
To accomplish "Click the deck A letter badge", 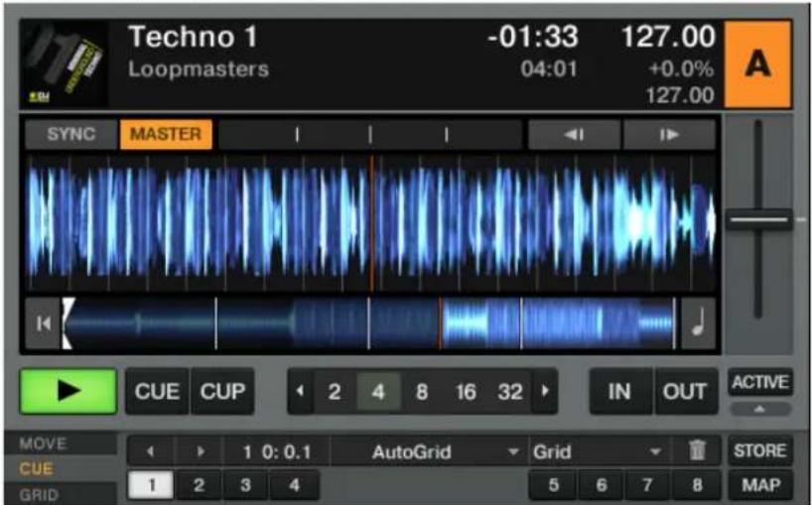I will pos(757,64).
